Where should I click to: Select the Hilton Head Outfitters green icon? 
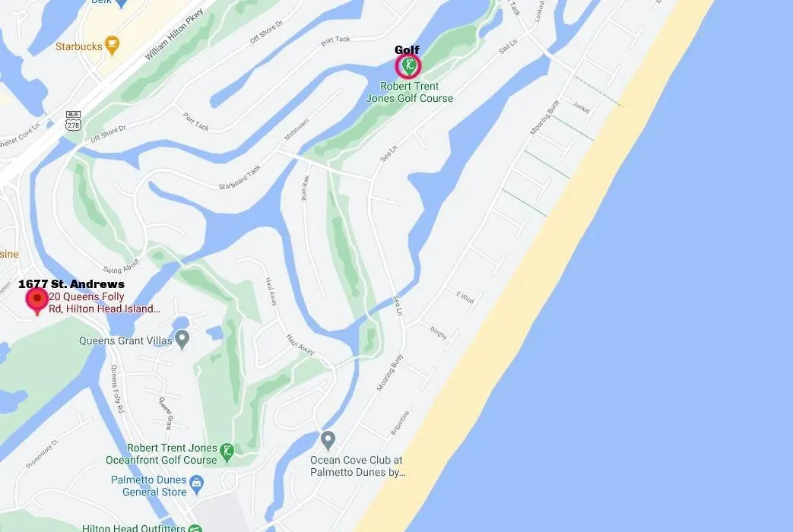(195, 528)
